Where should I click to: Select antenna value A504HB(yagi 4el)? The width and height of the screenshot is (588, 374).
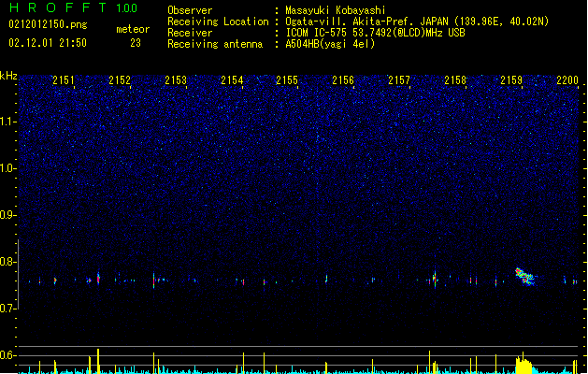(330, 44)
